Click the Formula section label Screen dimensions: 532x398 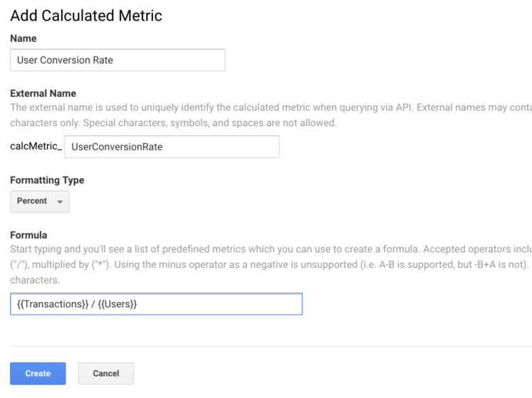coord(28,235)
